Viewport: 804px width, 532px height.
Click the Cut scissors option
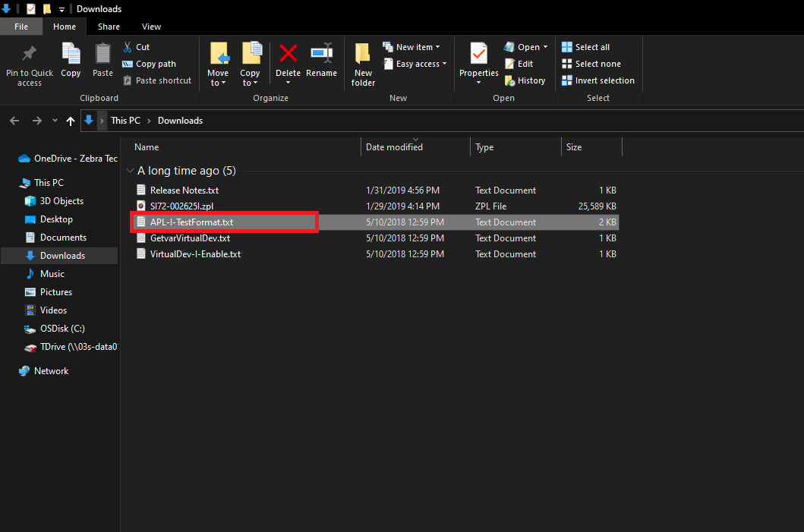136,47
